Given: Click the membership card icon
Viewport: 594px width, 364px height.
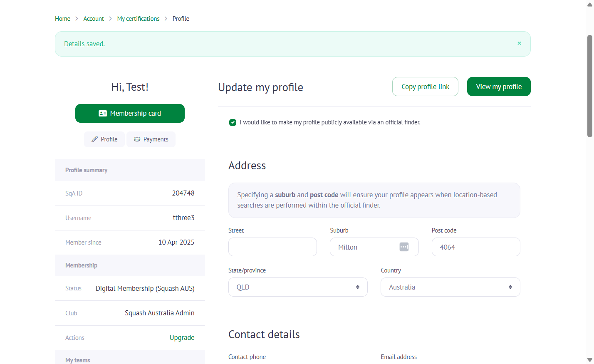Looking at the screenshot, I should coord(103,114).
